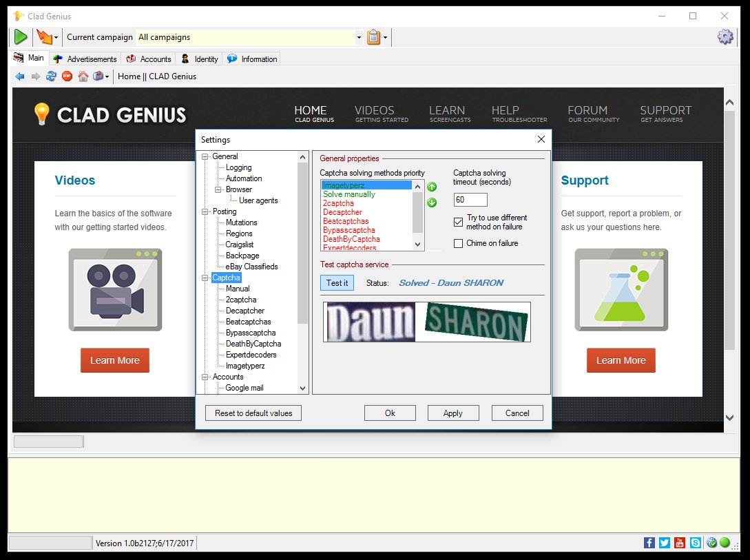This screenshot has height=560, width=750.
Task: Click Learn More under Videos
Action: coord(115,360)
